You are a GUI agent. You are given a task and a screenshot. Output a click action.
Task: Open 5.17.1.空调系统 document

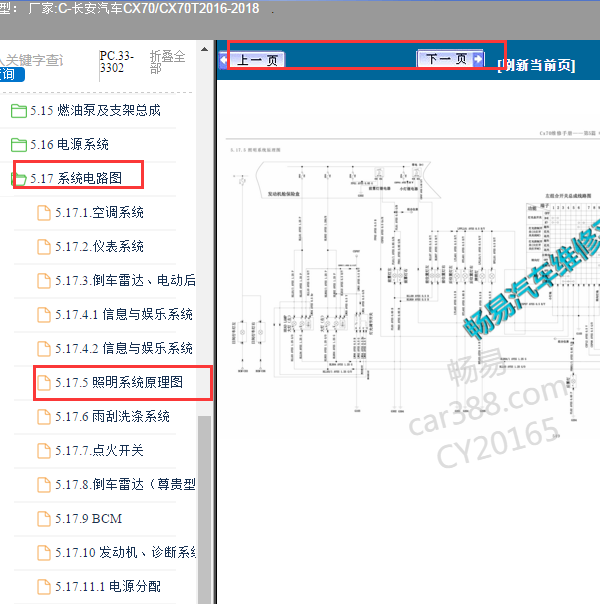pos(99,212)
